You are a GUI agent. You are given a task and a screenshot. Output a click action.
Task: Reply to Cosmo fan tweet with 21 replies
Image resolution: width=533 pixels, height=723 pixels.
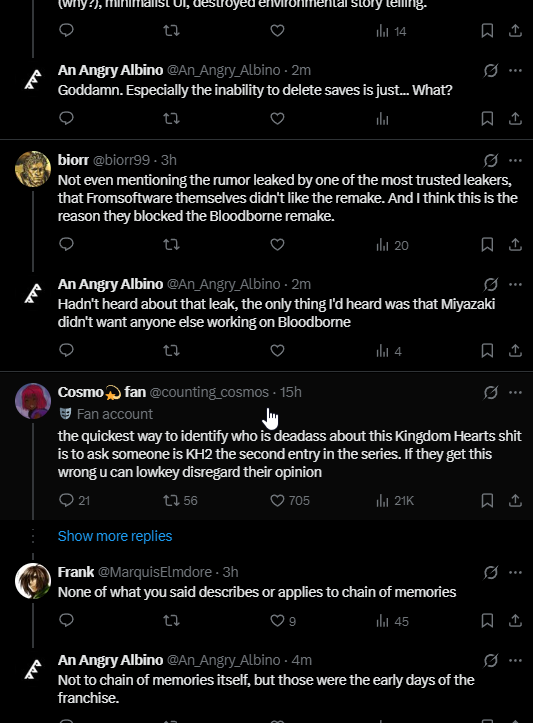(74, 500)
